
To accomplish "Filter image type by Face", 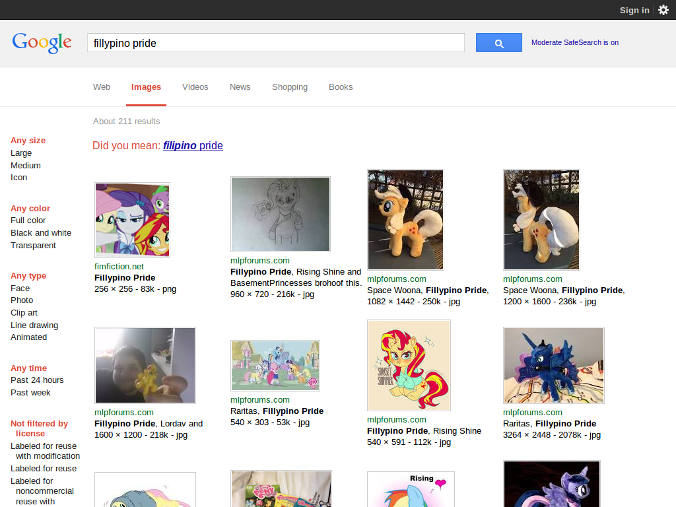I will pyautogui.click(x=20, y=288).
